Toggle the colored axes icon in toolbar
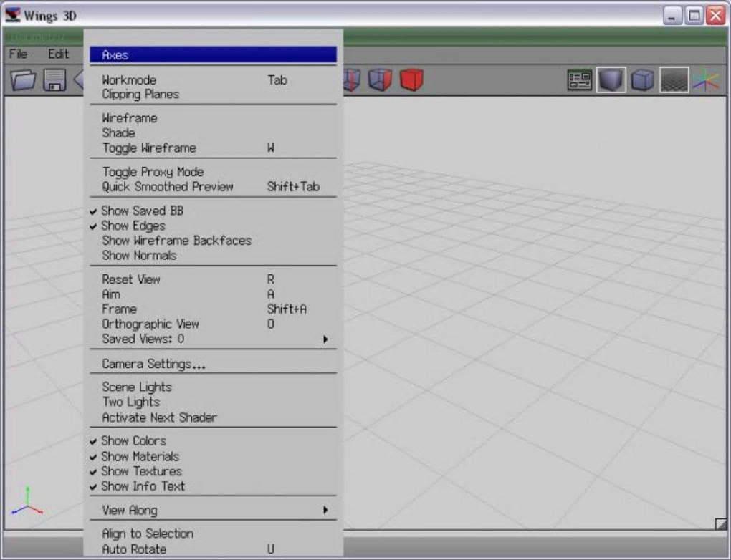Screen dimensions: 731x560 click(706, 79)
